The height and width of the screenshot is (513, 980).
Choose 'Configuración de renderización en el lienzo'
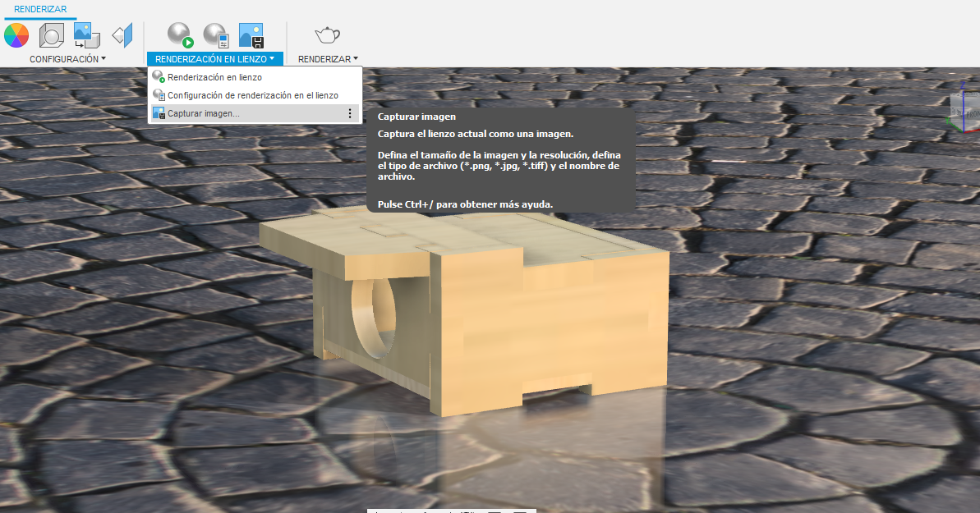pyautogui.click(x=255, y=95)
